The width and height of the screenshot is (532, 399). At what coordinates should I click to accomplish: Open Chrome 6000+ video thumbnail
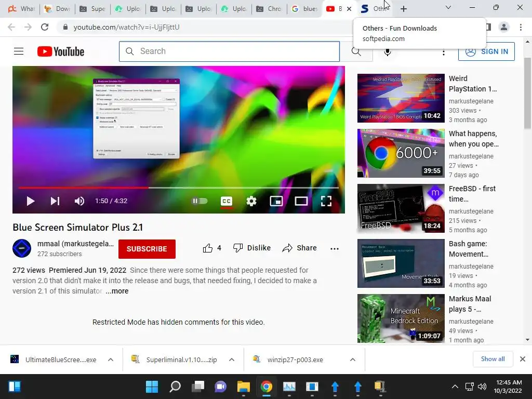[x=401, y=153]
